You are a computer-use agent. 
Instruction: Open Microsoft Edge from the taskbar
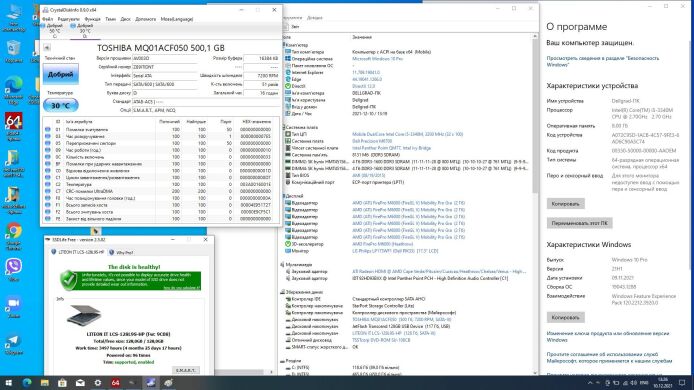[x=27, y=382]
